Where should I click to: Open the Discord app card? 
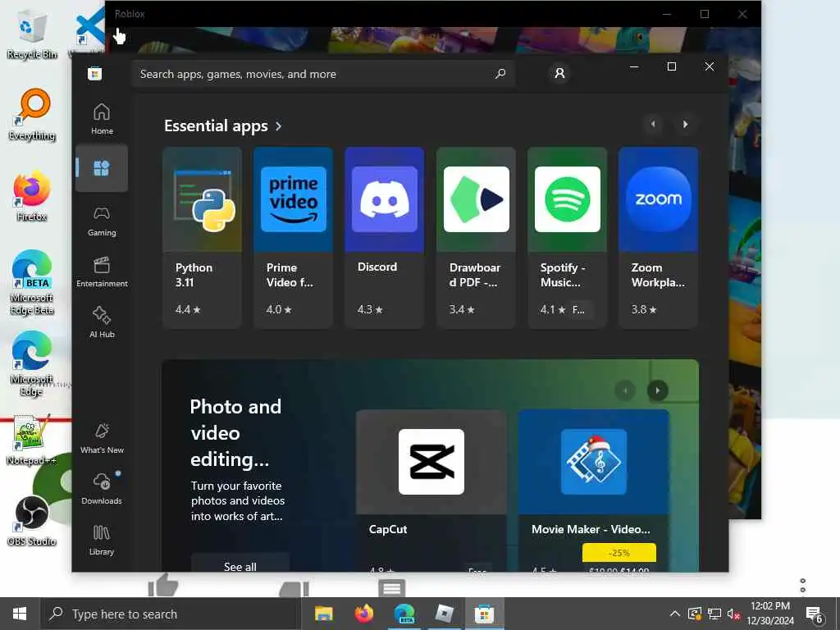[x=384, y=237]
